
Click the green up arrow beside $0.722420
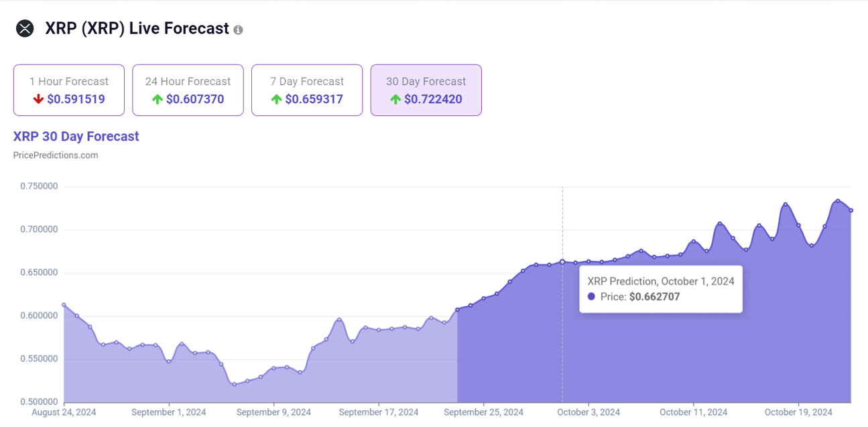pos(395,99)
